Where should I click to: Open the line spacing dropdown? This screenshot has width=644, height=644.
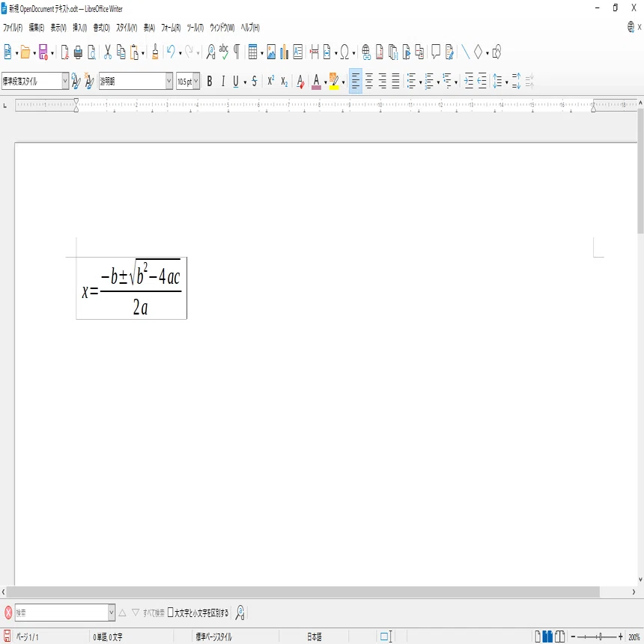tap(507, 82)
